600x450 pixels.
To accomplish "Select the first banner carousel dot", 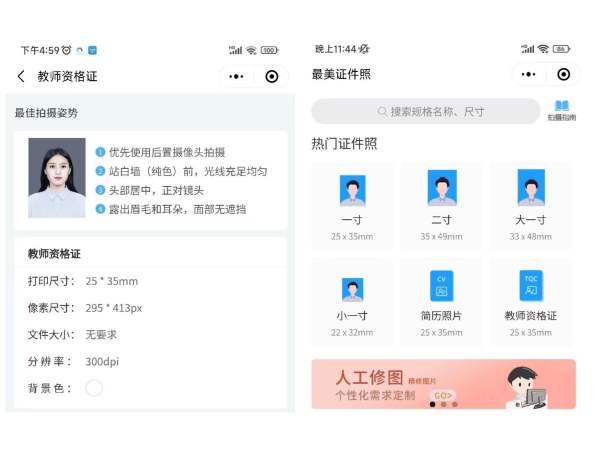I will tap(432, 404).
